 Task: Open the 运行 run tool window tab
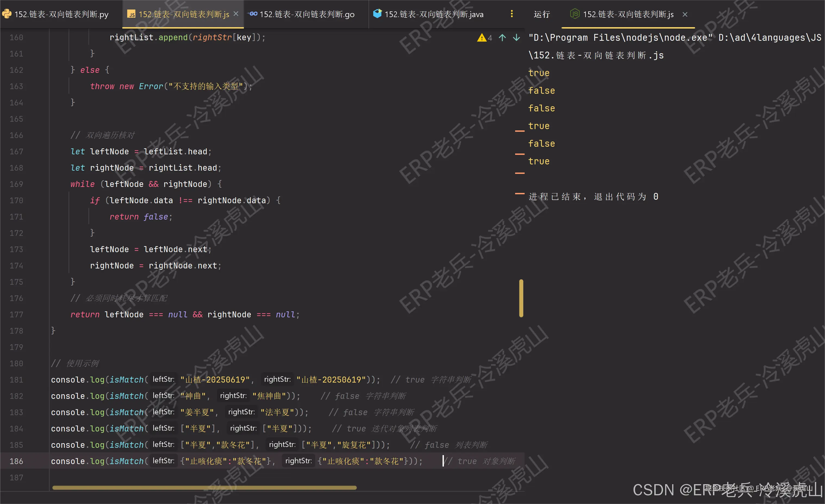tap(541, 14)
